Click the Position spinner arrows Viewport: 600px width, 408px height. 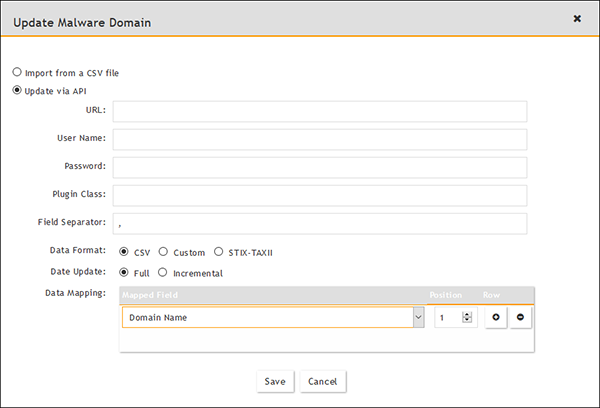point(466,317)
